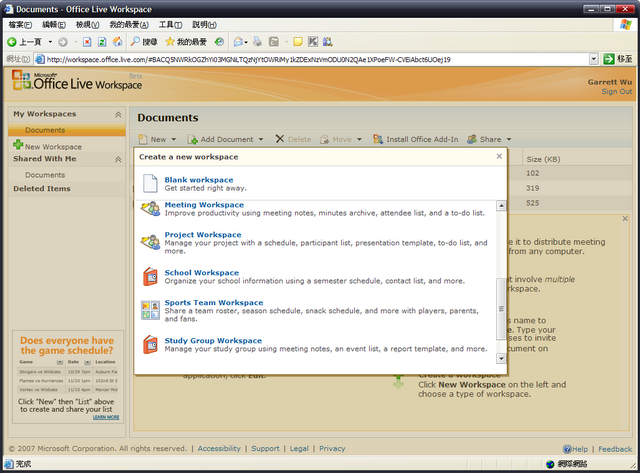Click the Sign Out link

pyautogui.click(x=616, y=91)
